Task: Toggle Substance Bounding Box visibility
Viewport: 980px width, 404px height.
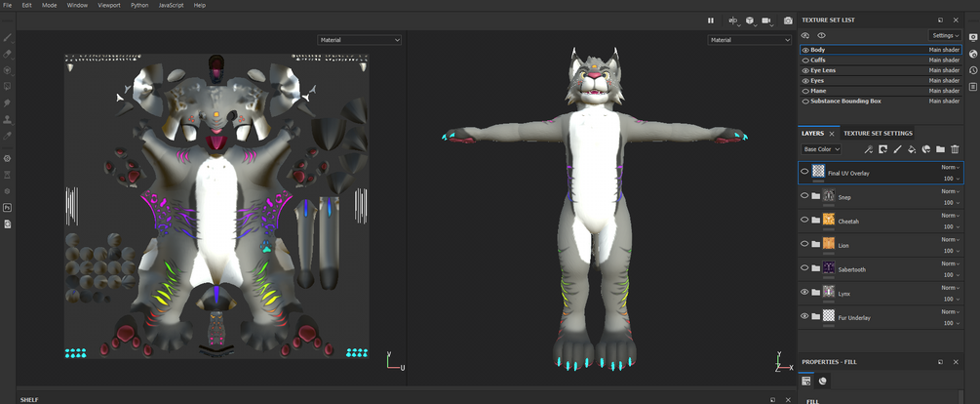Action: pyautogui.click(x=805, y=101)
